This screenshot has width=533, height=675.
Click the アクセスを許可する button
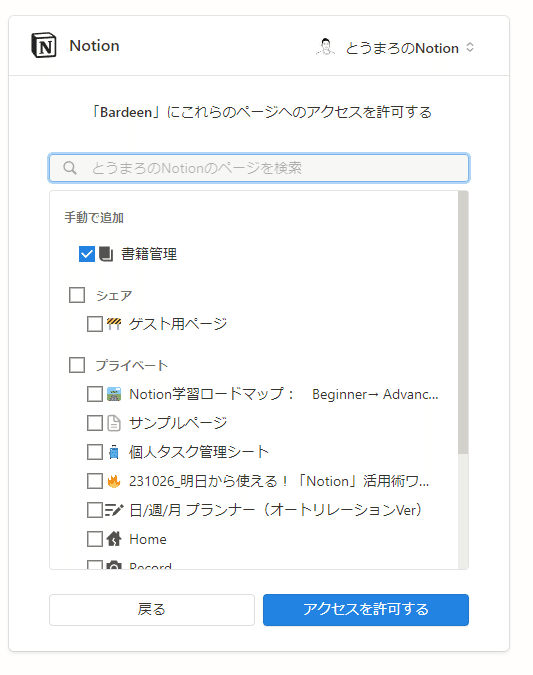[x=366, y=610]
